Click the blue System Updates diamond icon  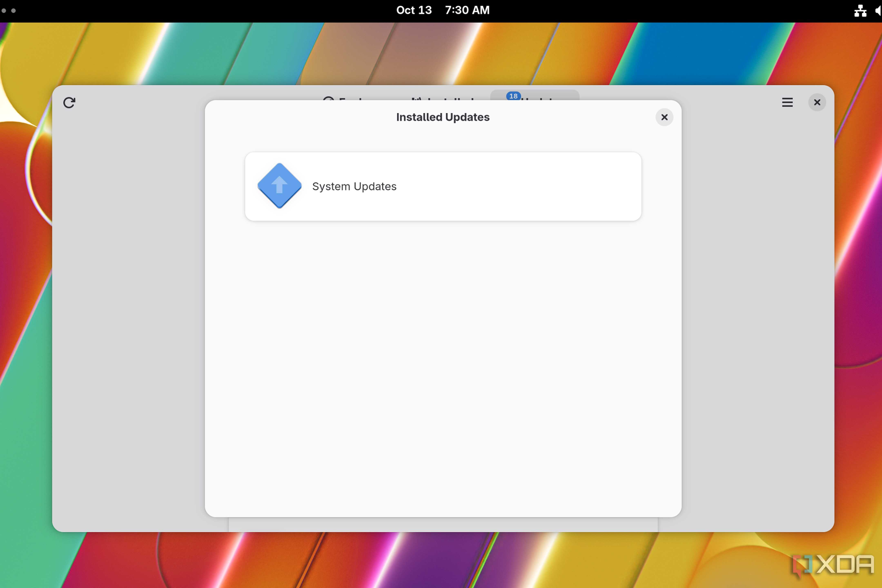click(279, 186)
